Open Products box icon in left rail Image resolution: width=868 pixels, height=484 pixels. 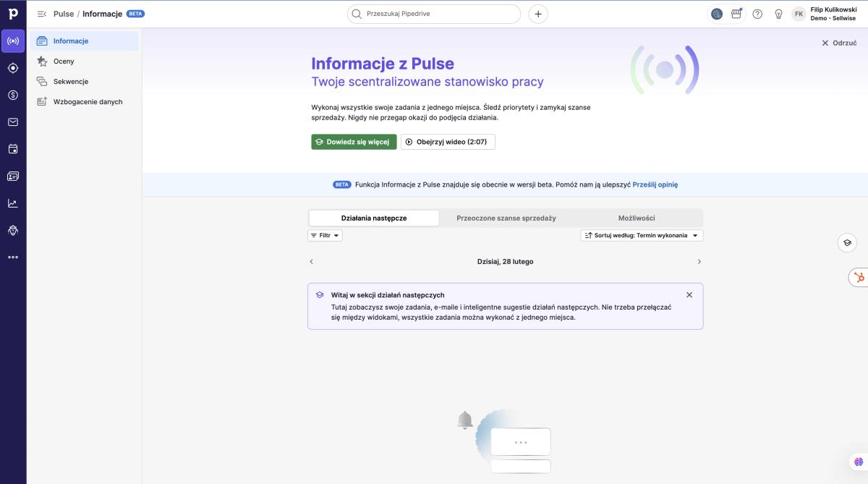tap(13, 230)
